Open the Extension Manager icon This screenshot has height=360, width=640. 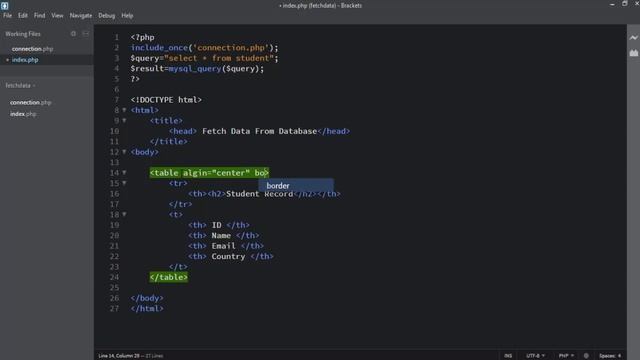(x=633, y=53)
